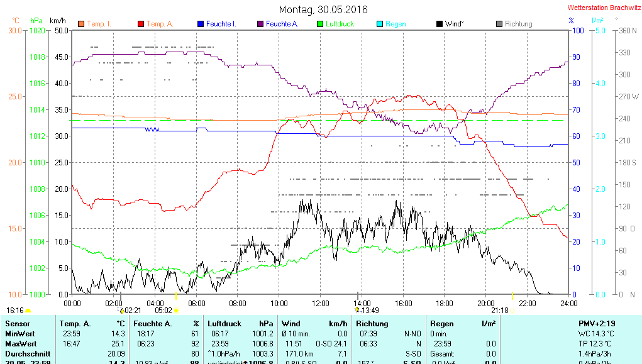Click the 12:00 label on time axis
The image size is (642, 364).
(320, 303)
